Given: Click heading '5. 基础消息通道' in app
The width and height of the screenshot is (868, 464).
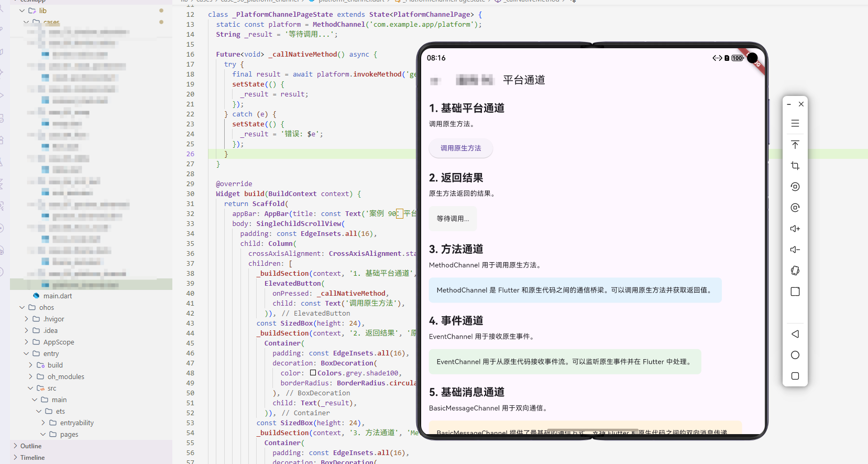Looking at the screenshot, I should pos(467,392).
